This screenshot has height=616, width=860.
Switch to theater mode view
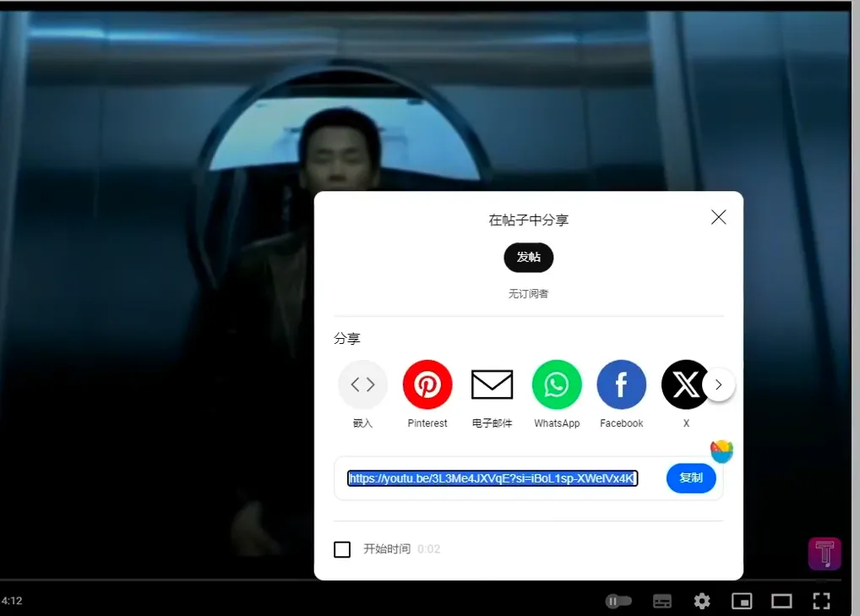[x=781, y=601]
